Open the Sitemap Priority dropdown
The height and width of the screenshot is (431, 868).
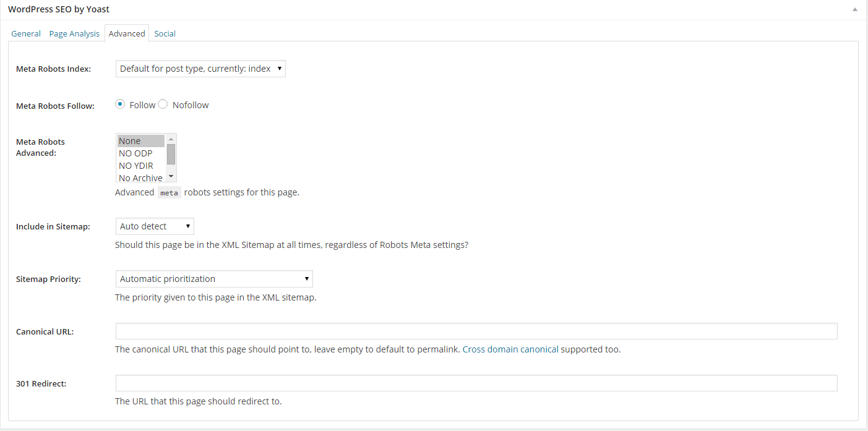(x=213, y=279)
